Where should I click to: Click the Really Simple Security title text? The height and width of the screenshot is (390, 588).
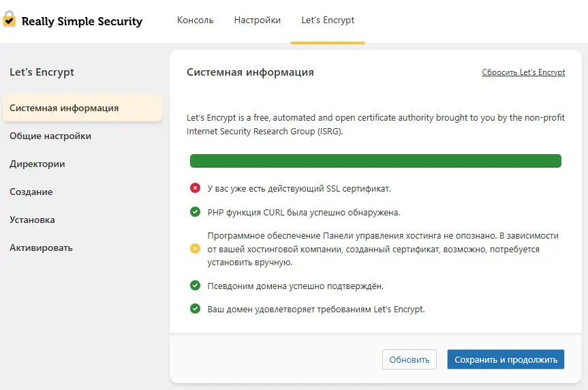click(x=82, y=21)
